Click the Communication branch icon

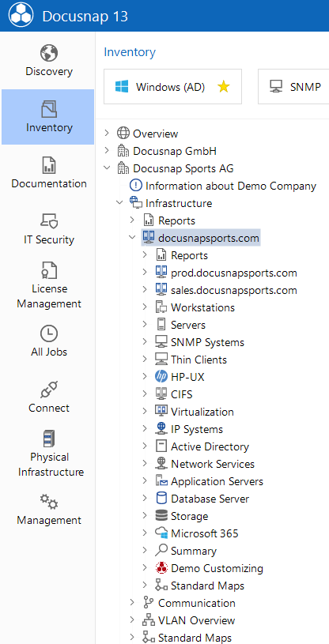click(x=148, y=603)
